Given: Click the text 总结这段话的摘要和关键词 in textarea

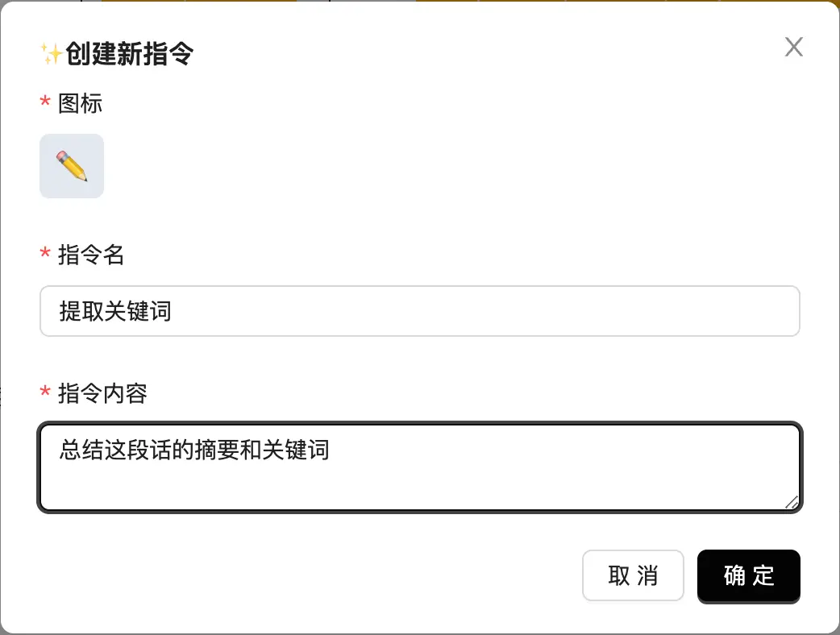Looking at the screenshot, I should (x=193, y=450).
